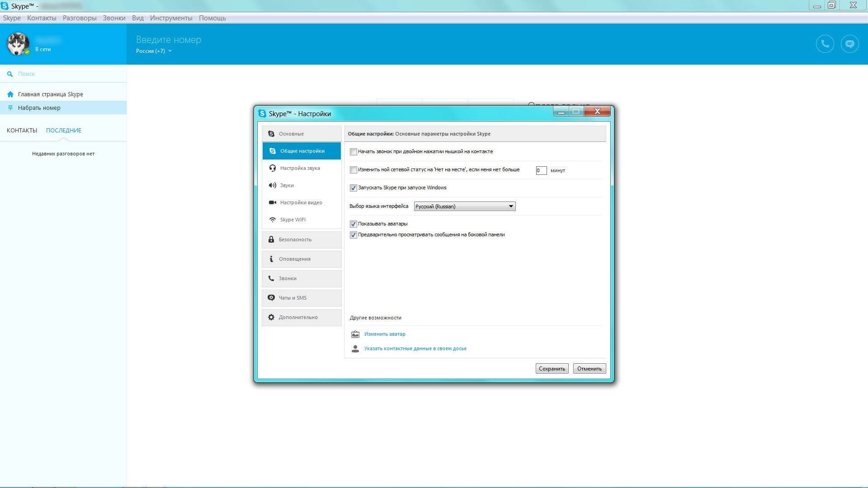The height and width of the screenshot is (488, 868).
Task: Click the husky profile avatar
Action: pos(18,44)
